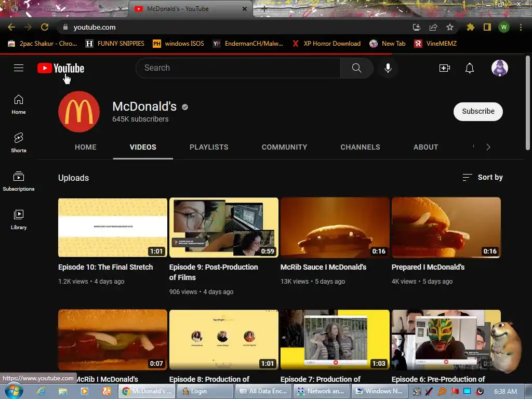Click the YouTube logo
The width and height of the screenshot is (532, 399).
tap(61, 68)
